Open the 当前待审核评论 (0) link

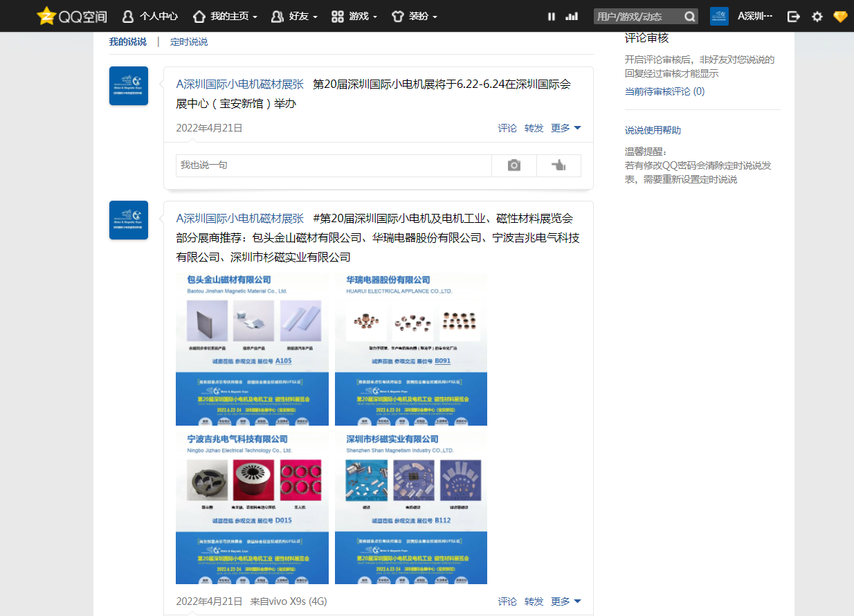click(665, 91)
